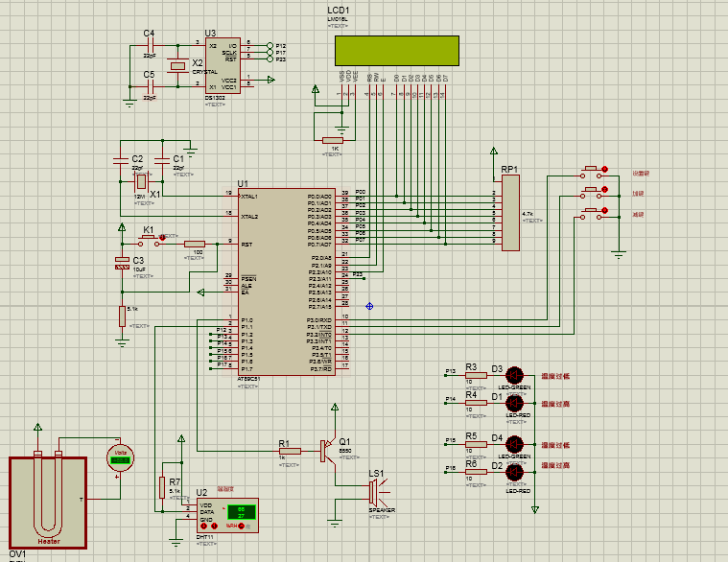Viewport: 728px width, 562px height.
Task: Select the ground symbol under the DHT11
Action: (176, 542)
